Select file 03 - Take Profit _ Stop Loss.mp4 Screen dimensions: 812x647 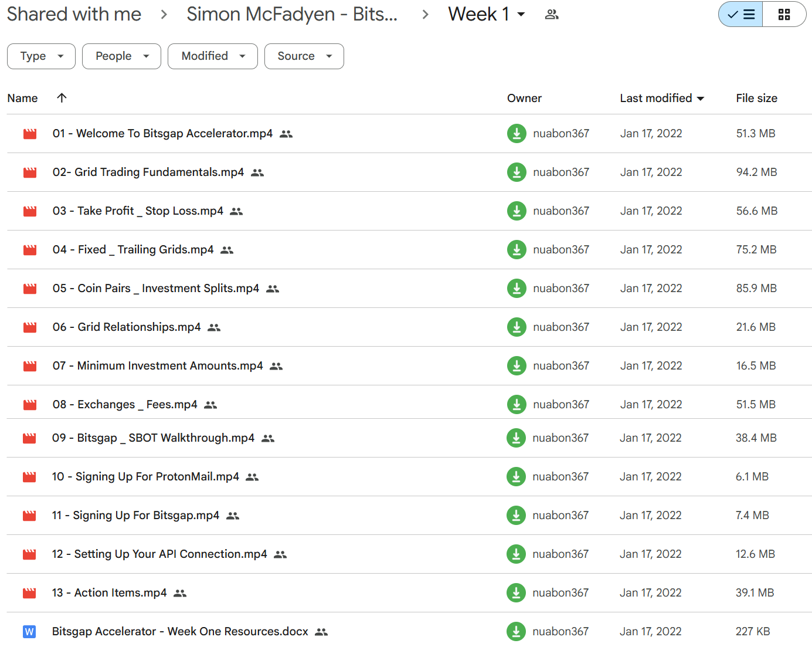138,211
